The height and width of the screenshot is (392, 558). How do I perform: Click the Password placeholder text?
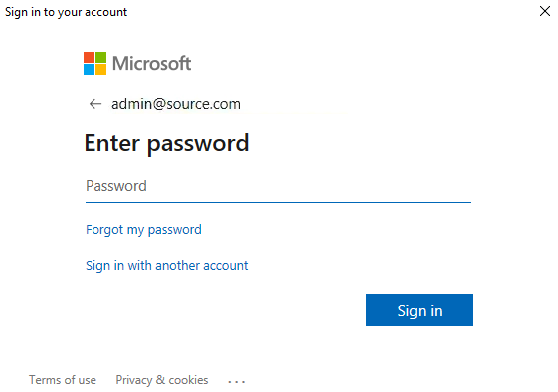[116, 186]
